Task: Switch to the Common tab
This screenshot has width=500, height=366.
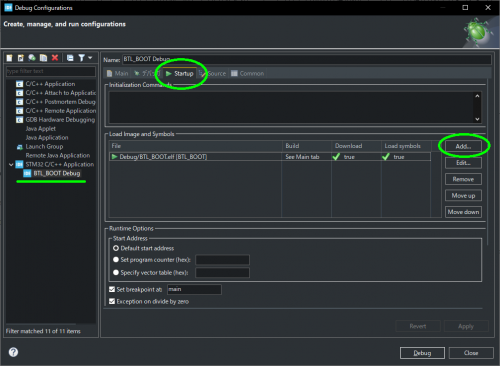Action: click(x=248, y=74)
